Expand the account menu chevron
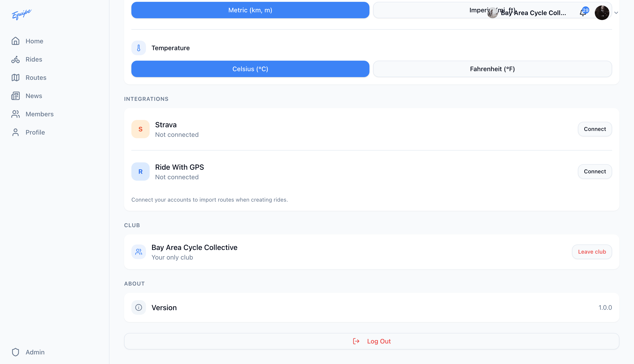The height and width of the screenshot is (364, 634). click(616, 13)
